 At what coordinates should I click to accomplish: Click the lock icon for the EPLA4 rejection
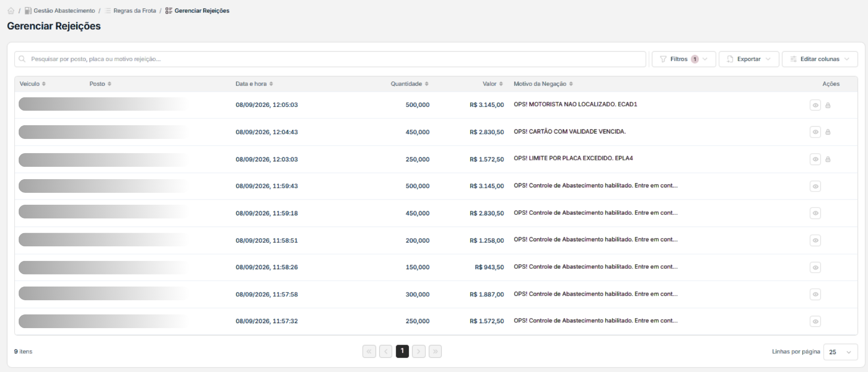(x=828, y=159)
